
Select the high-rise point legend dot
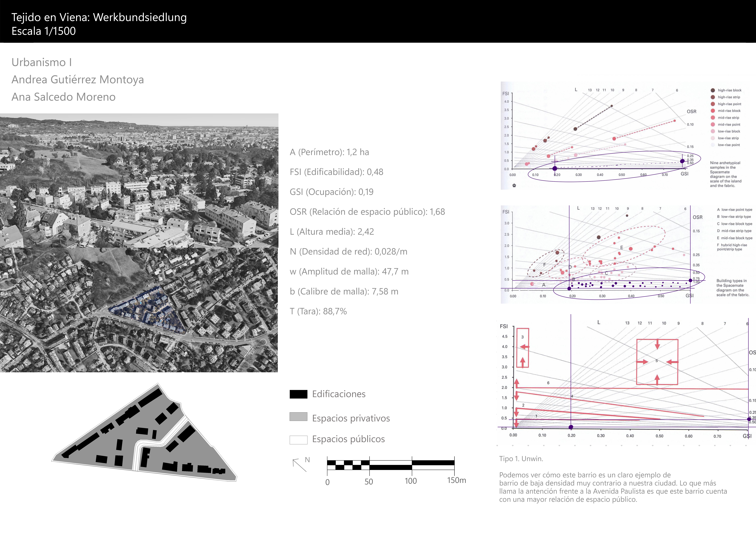point(713,104)
